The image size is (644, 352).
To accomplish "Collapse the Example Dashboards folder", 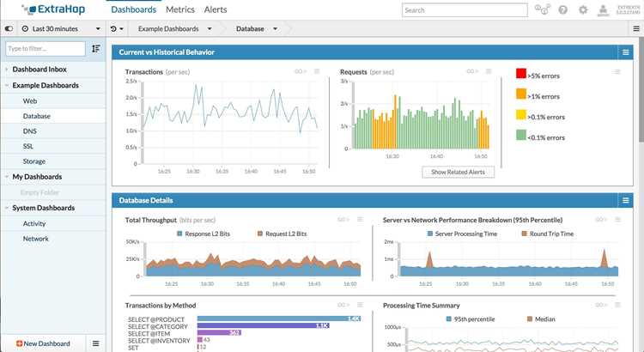I will (x=7, y=86).
